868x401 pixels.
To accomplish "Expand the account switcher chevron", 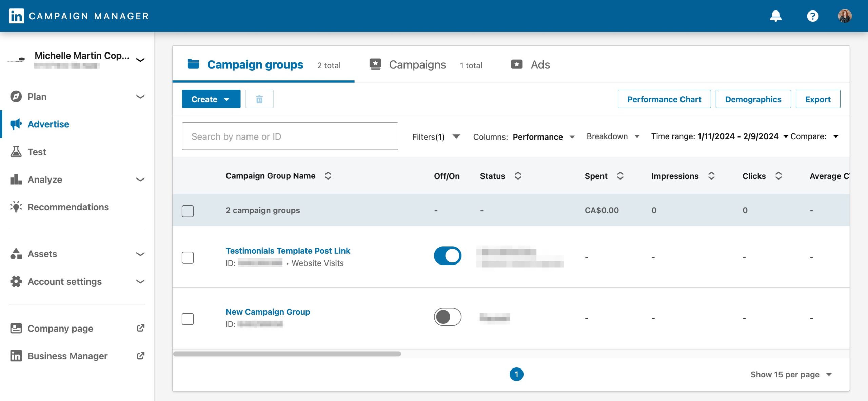I will coord(140,60).
